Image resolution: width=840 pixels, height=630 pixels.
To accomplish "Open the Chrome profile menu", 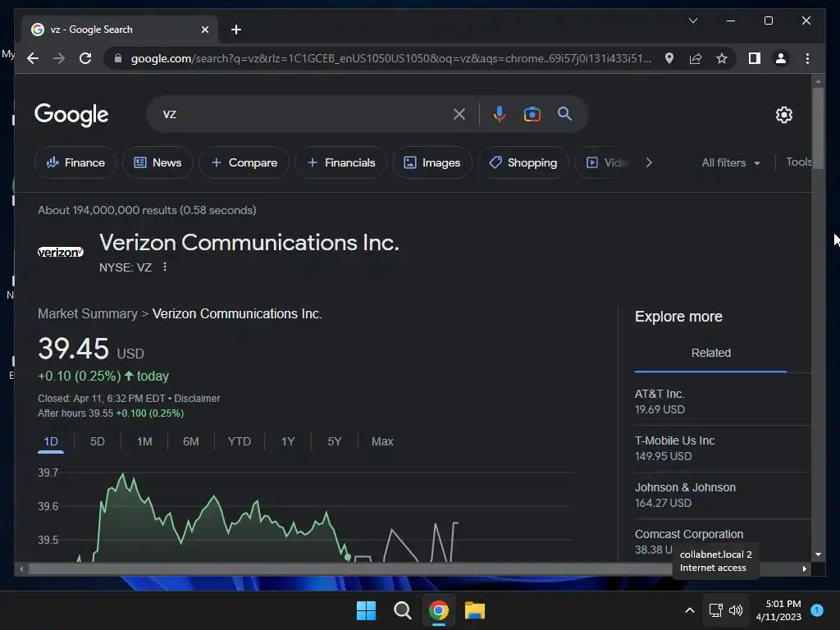I will [x=781, y=58].
